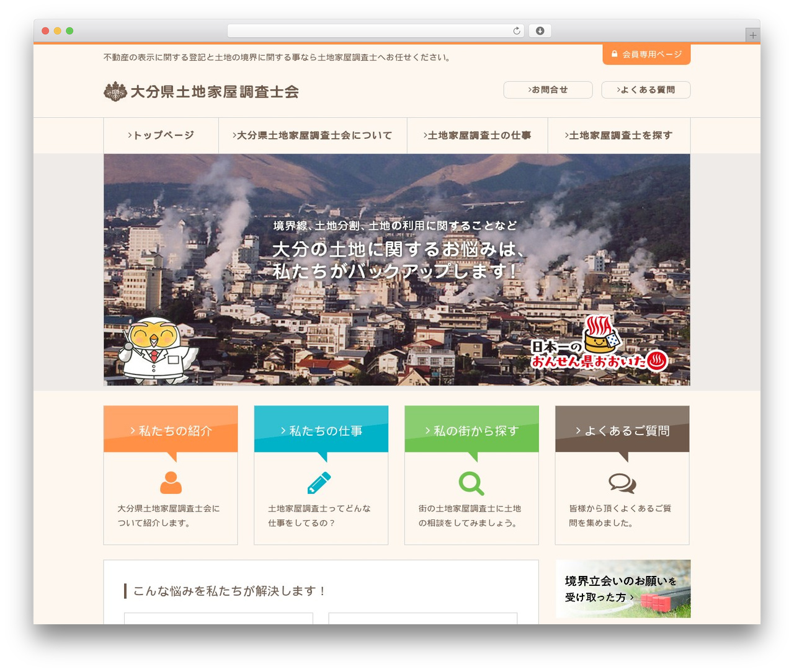
Task: Select the 土地家屋調査士の仕事 nav item
Action: click(x=478, y=135)
